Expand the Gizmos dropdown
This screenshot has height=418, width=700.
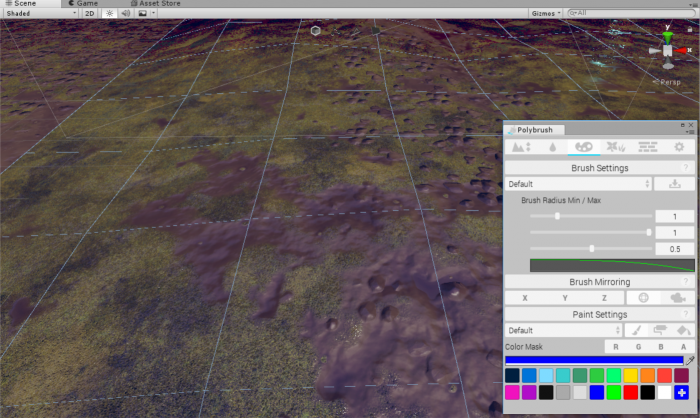(x=544, y=14)
